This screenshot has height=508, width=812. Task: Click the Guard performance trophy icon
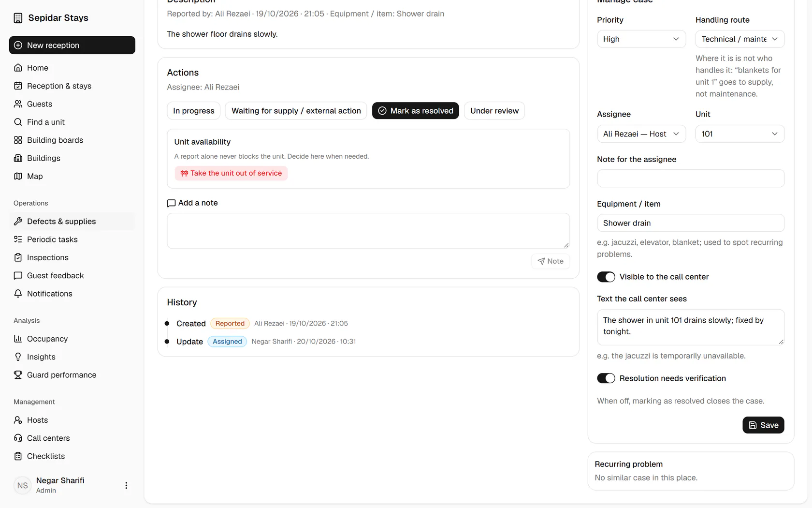18,375
